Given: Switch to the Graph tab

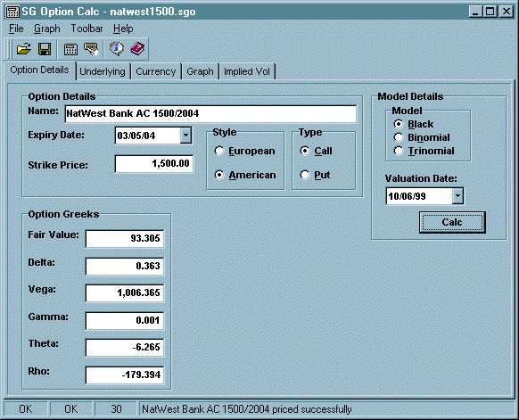Looking at the screenshot, I should (200, 71).
